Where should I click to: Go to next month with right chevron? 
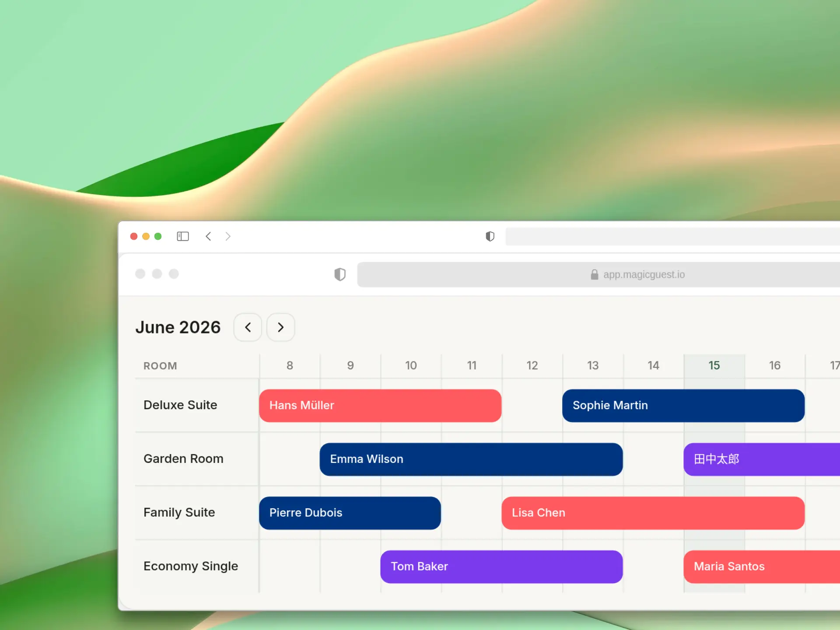pos(280,327)
